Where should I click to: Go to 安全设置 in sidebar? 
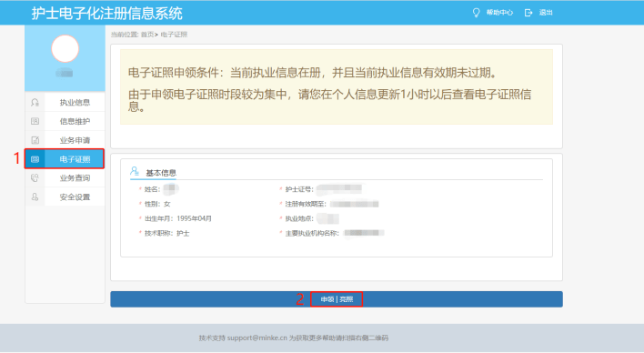[65, 197]
